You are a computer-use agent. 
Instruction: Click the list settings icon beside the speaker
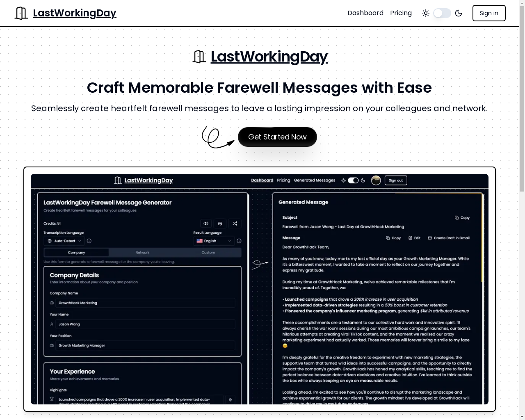(220, 224)
